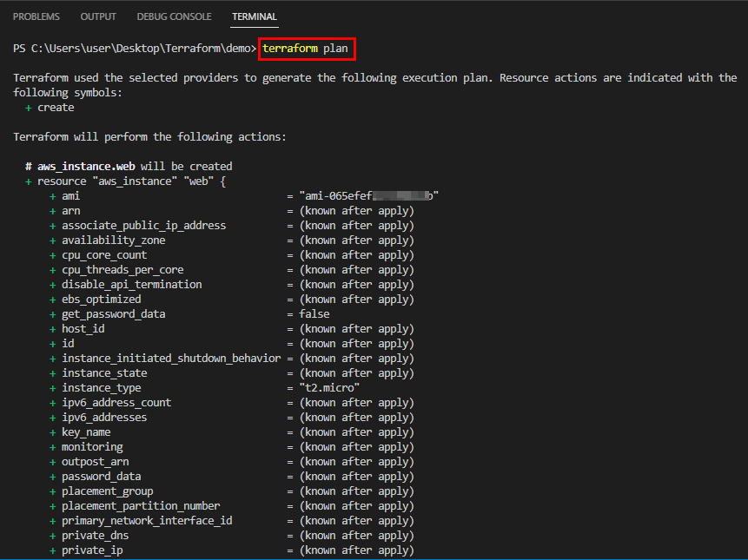Viewport: 748px width, 560px height.
Task: Select the TERMINAL tab
Action: point(255,16)
